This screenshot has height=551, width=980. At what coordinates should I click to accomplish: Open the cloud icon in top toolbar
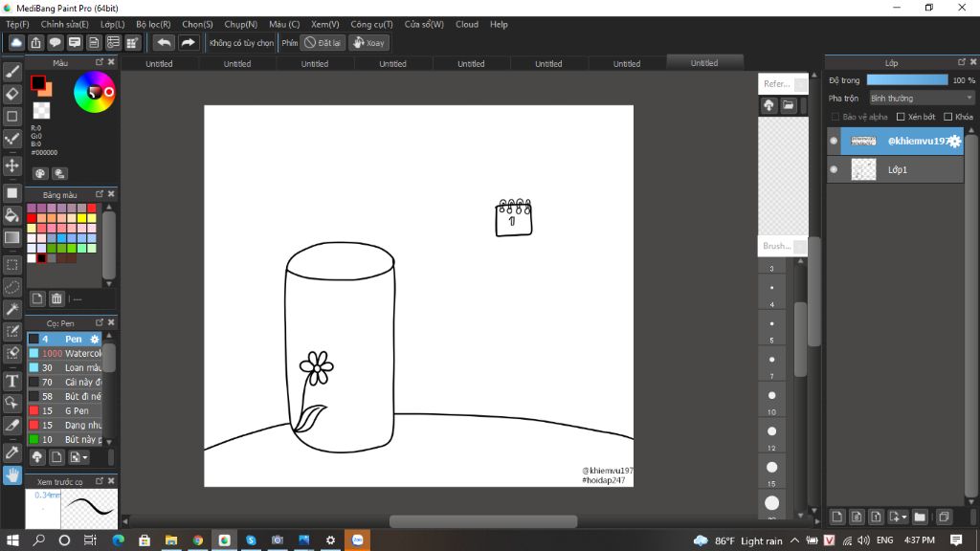tap(16, 42)
